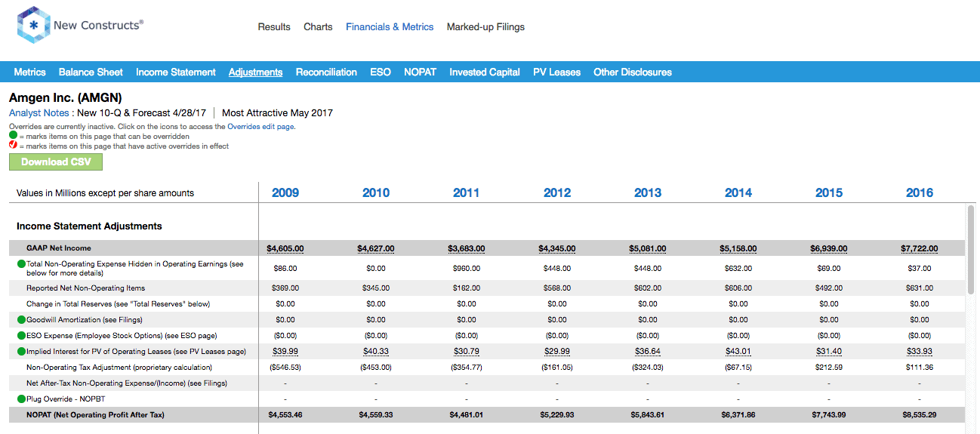Click green override dot for Total Non-Operating Expense
980x434 pixels.
(x=21, y=264)
